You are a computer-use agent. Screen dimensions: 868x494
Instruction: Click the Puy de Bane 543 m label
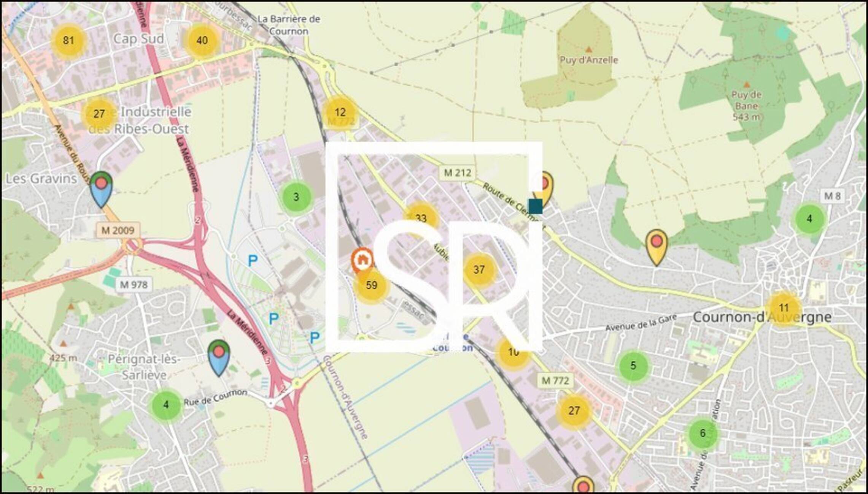coord(746,106)
